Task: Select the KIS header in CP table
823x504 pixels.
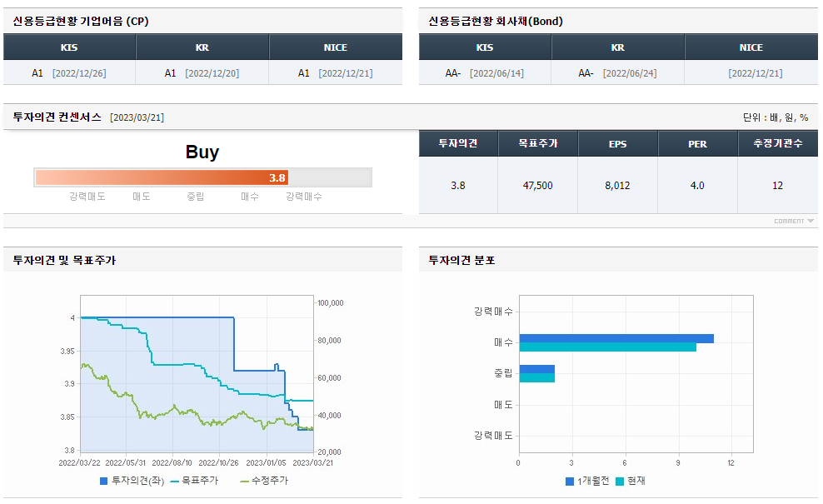Action: [69, 47]
